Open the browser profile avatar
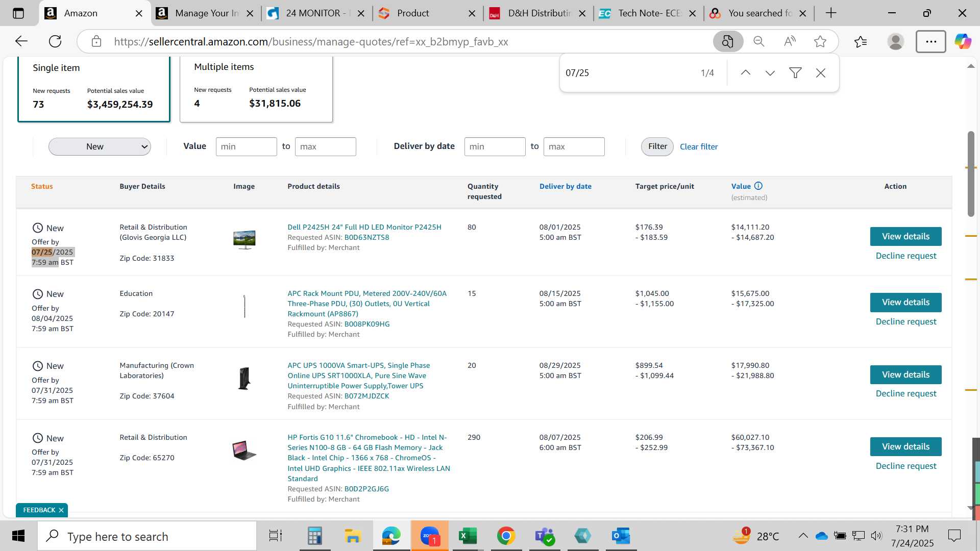The height and width of the screenshot is (551, 980). 895,41
